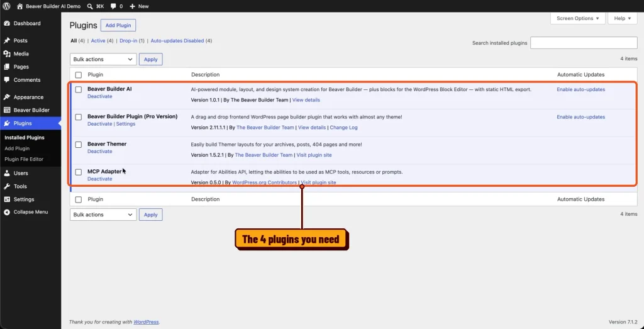The height and width of the screenshot is (329, 644).
Task: Open the Media menu
Action: pyautogui.click(x=21, y=54)
